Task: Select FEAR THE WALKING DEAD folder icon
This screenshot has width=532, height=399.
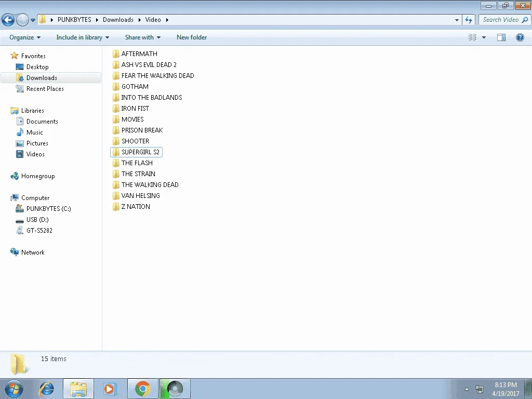Action: click(116, 76)
